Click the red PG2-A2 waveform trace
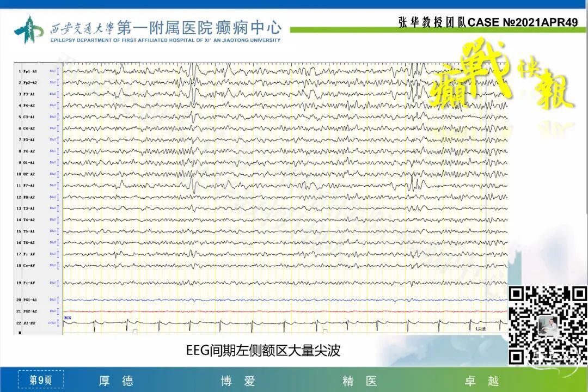This screenshot has height=392, width=588. coord(285,311)
